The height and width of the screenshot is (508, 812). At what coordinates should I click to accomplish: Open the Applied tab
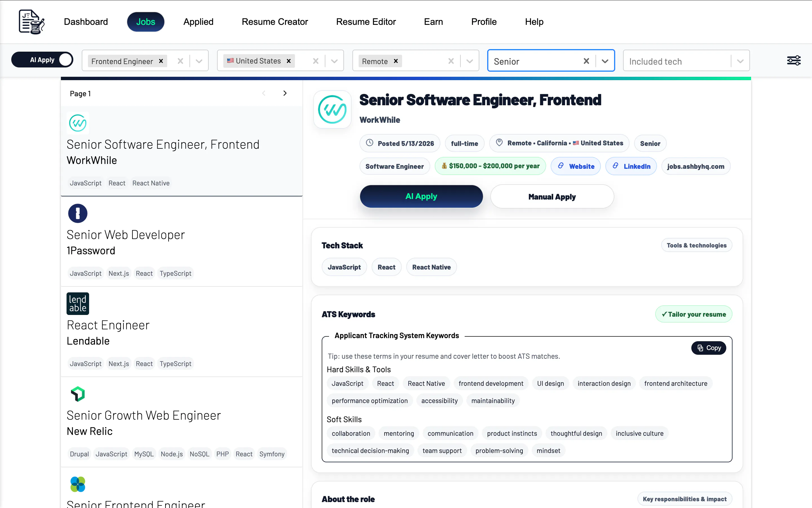tap(198, 22)
